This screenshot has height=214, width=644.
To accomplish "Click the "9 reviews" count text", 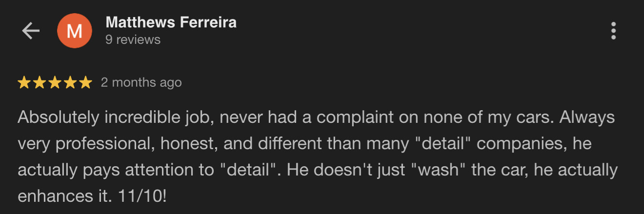I will pos(133,39).
